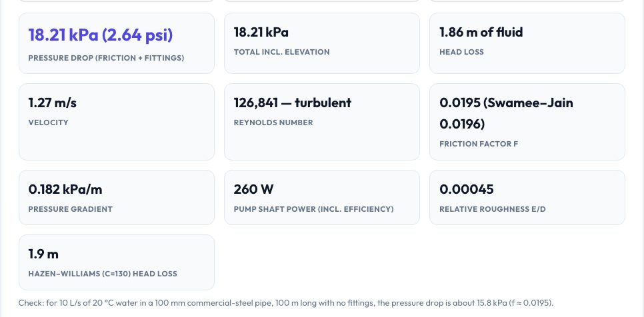
Task: Click the 0.182 kPa/m pressure gradient value
Action: click(65, 189)
